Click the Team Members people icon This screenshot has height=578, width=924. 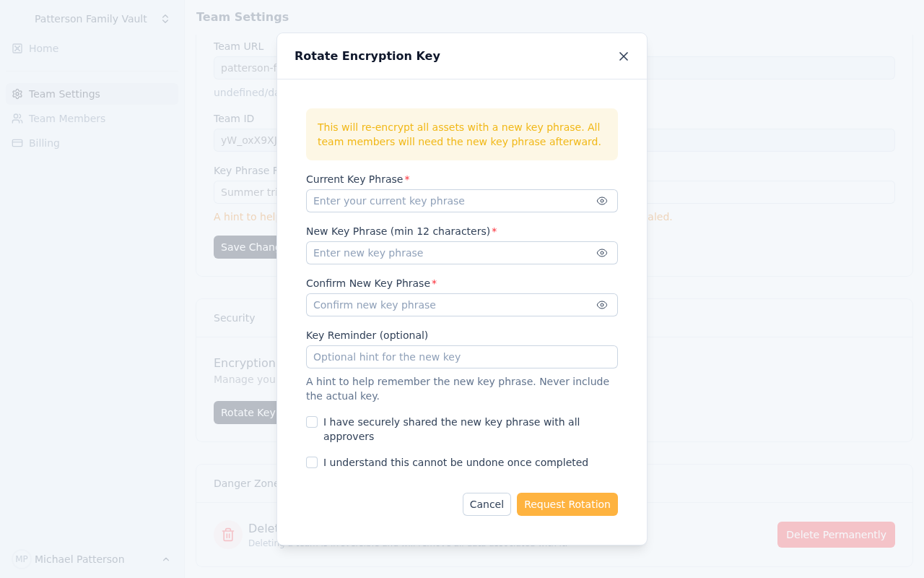(17, 118)
